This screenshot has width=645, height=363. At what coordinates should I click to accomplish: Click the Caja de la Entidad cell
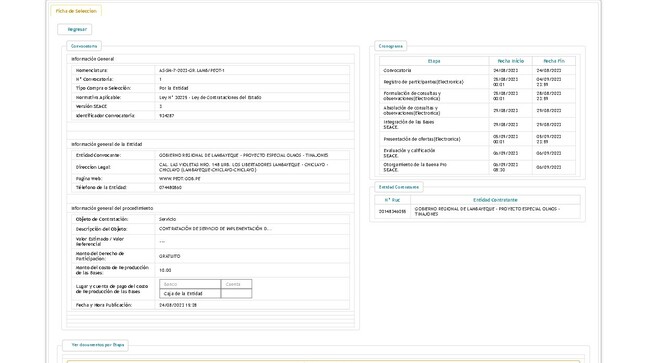190,293
